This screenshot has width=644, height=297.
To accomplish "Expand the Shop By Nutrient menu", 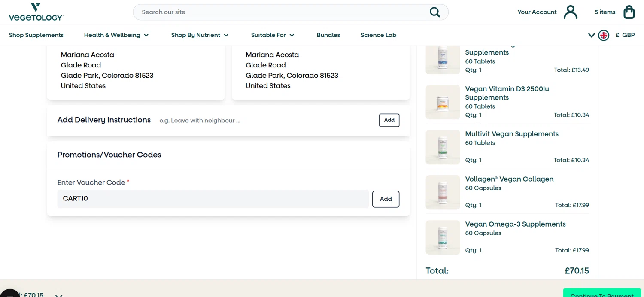I will pyautogui.click(x=200, y=35).
